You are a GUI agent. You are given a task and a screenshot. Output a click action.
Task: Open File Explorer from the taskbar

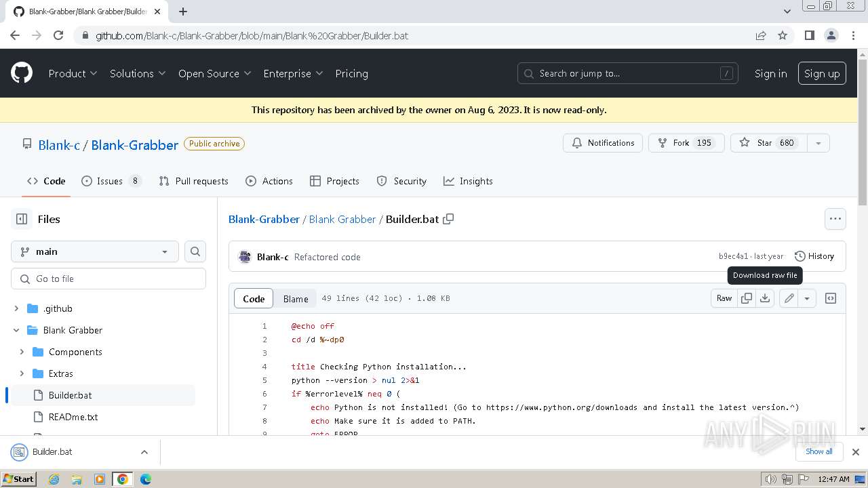(x=77, y=479)
